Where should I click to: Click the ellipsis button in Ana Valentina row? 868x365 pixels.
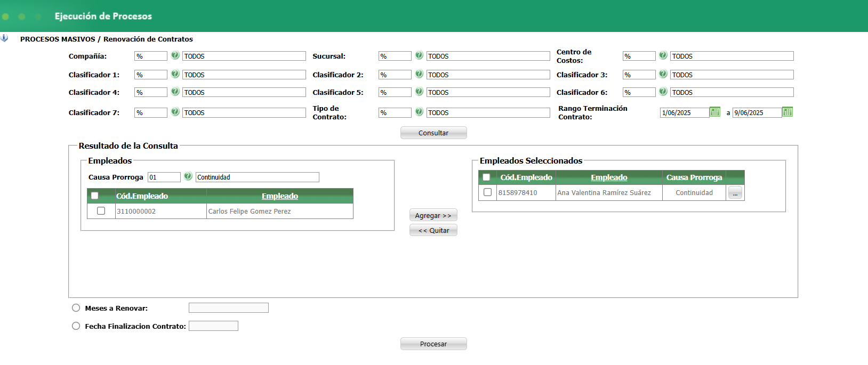pos(735,193)
